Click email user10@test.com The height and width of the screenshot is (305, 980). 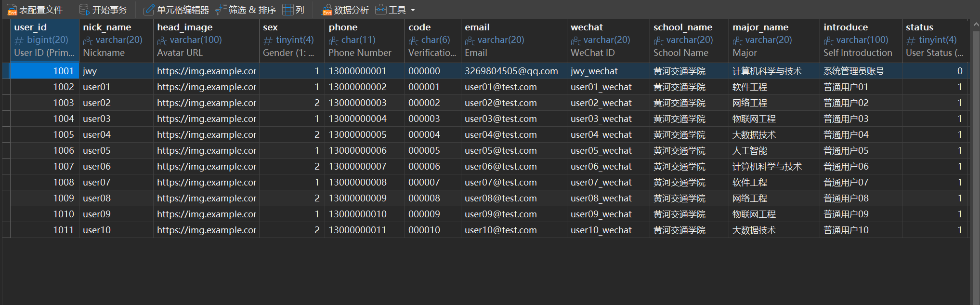tap(514, 230)
